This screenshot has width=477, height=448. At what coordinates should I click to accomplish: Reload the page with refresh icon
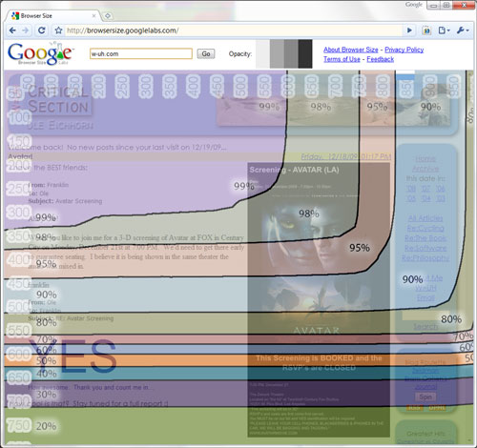[x=41, y=31]
